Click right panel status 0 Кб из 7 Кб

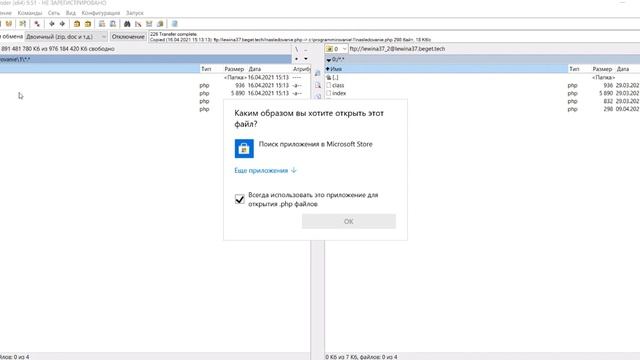tap(361, 357)
